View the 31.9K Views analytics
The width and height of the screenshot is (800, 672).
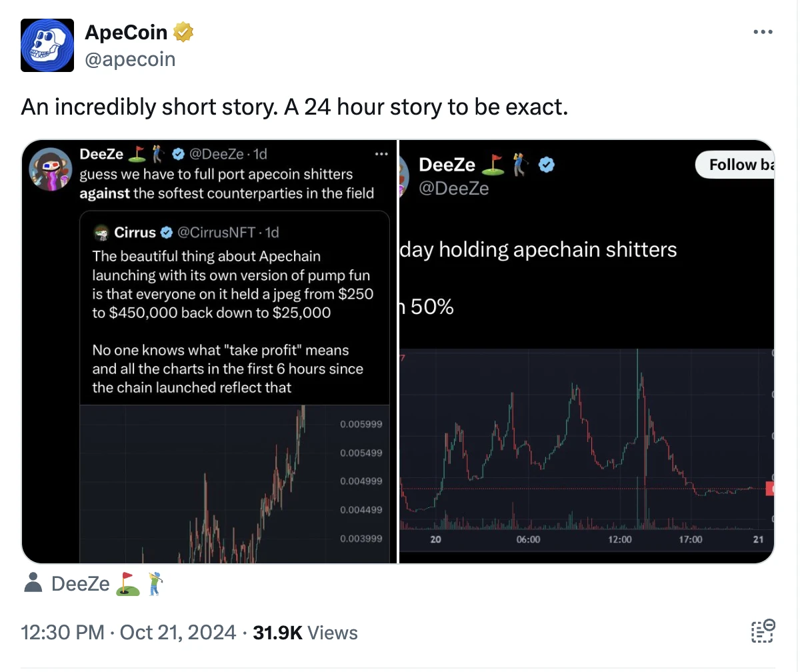click(x=305, y=632)
